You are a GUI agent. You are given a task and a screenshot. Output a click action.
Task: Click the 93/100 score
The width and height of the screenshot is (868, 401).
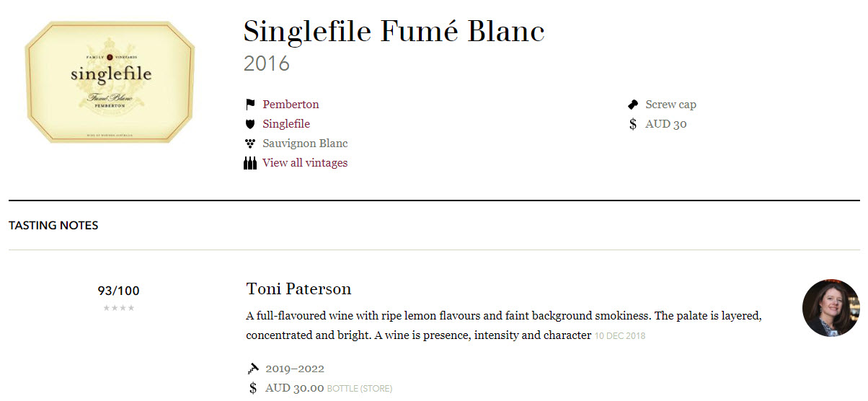tap(119, 291)
